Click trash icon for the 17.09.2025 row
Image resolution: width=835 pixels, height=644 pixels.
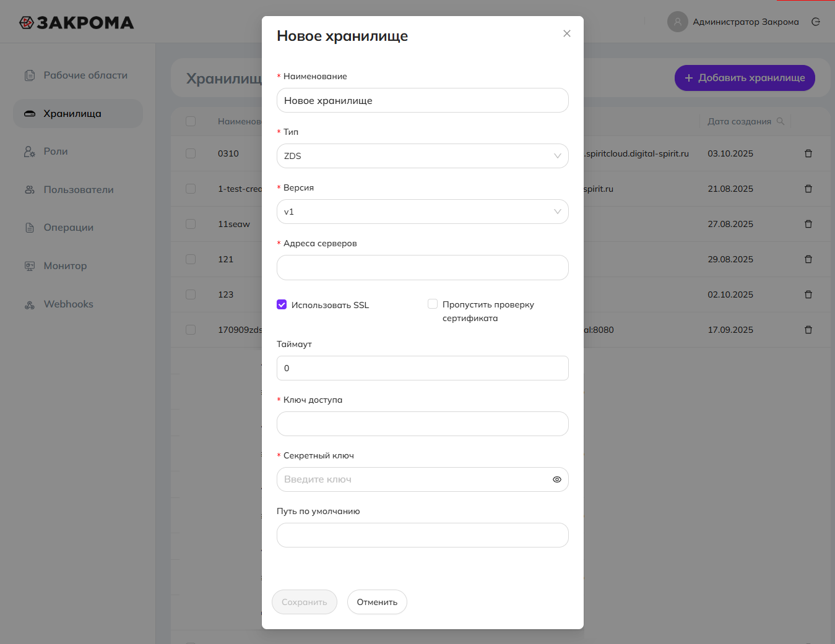click(808, 330)
